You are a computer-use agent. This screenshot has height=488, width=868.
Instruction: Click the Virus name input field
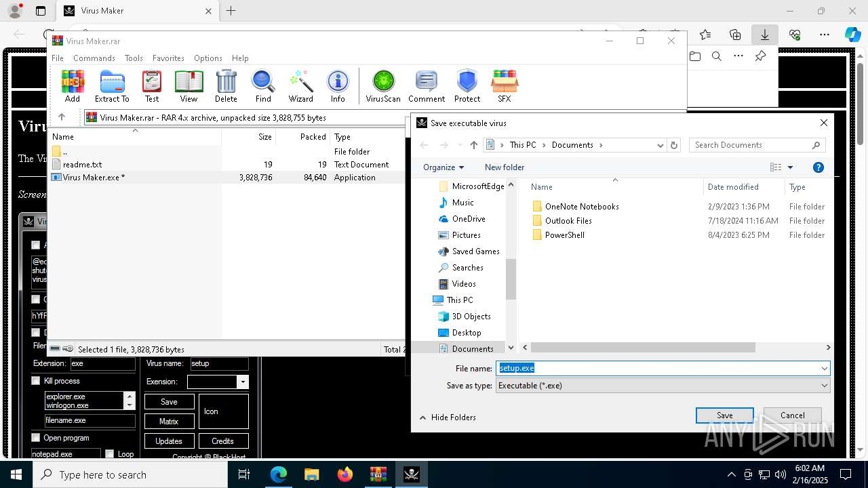pos(219,363)
